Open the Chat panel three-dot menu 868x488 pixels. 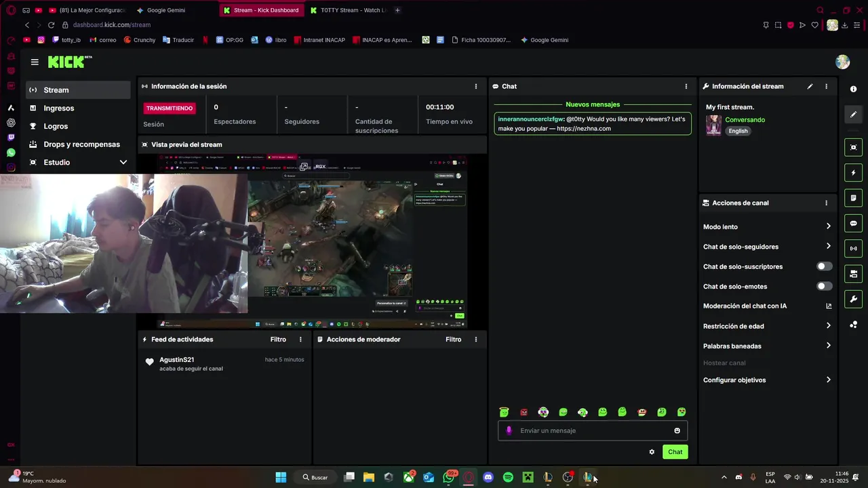pyautogui.click(x=686, y=86)
